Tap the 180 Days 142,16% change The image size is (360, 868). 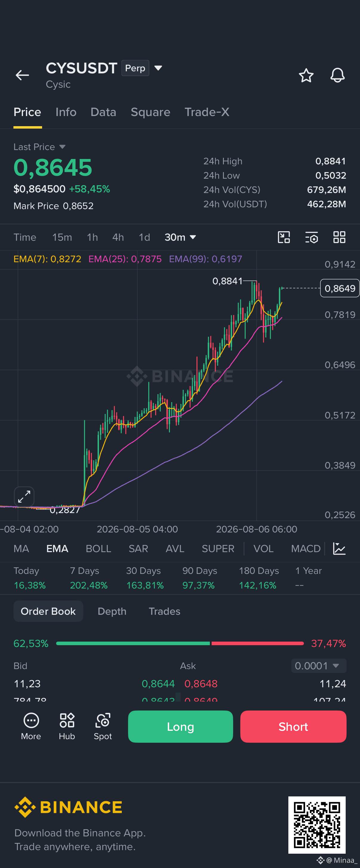[259, 578]
